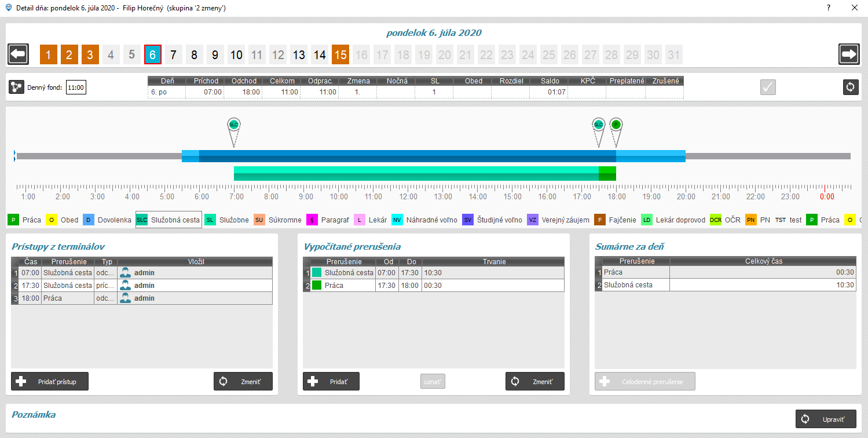
Task: Choose the TST test legend item
Action: 788,220
